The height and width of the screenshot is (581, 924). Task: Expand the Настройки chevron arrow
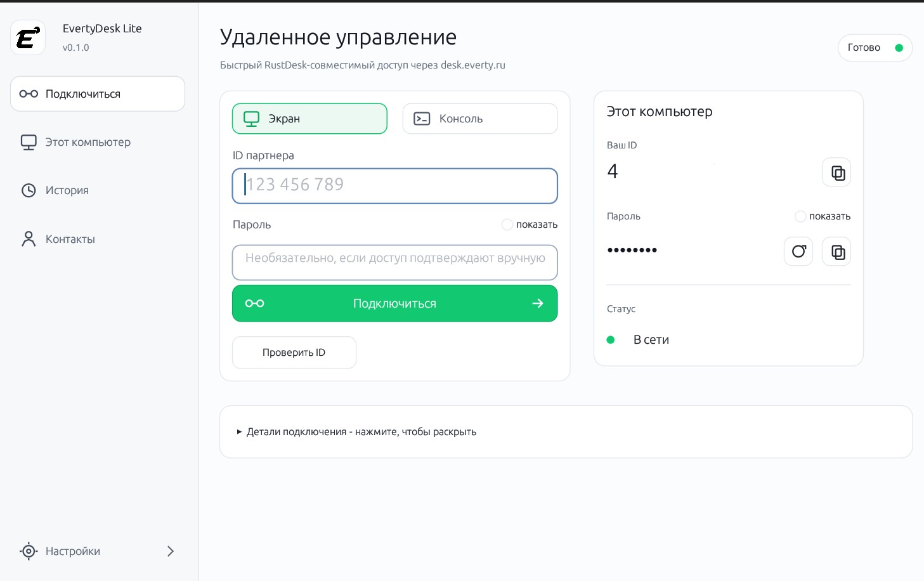170,551
